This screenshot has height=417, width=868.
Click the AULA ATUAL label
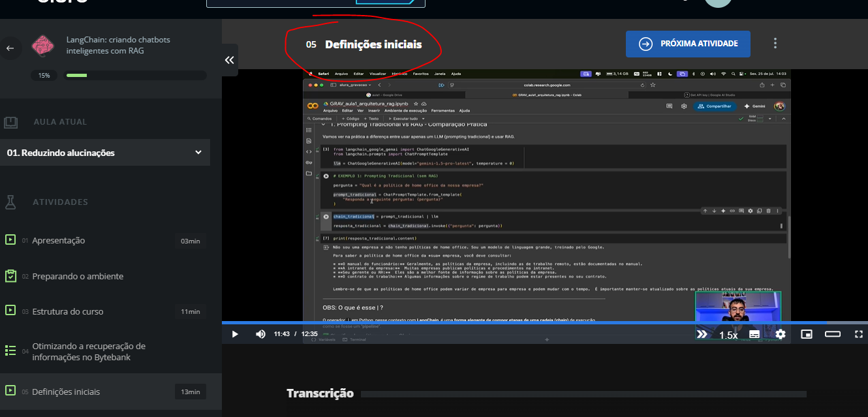[x=60, y=122]
